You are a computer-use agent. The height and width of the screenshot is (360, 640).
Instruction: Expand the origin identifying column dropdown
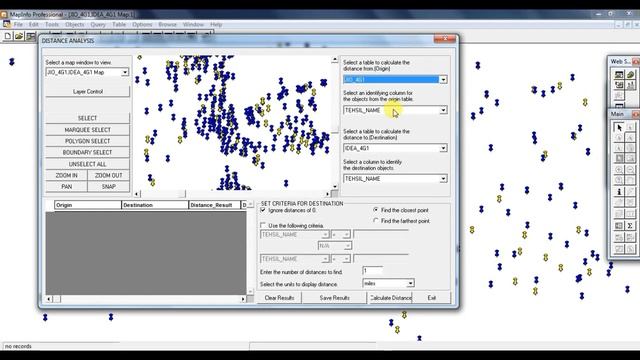pos(443,110)
